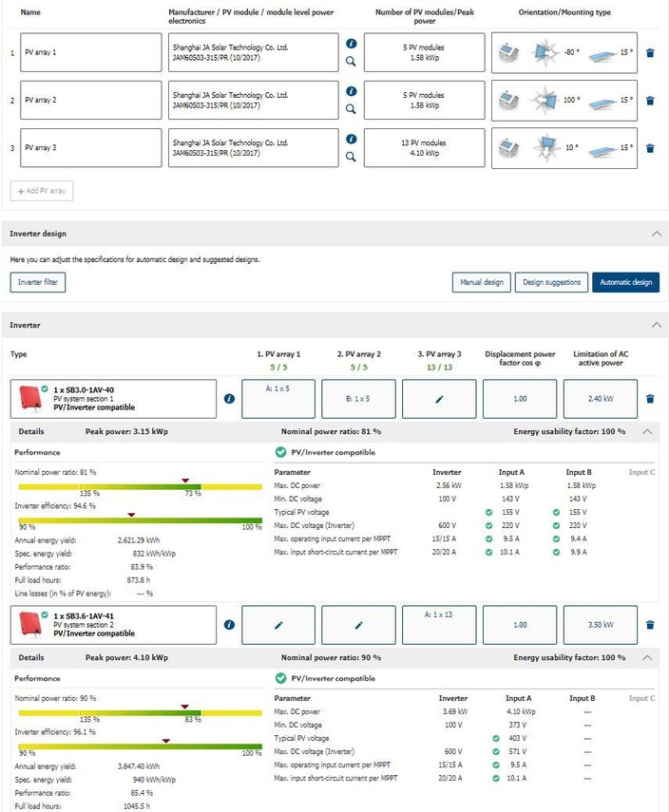Run Automatic design
The width and height of the screenshot is (669, 812).
point(626,282)
